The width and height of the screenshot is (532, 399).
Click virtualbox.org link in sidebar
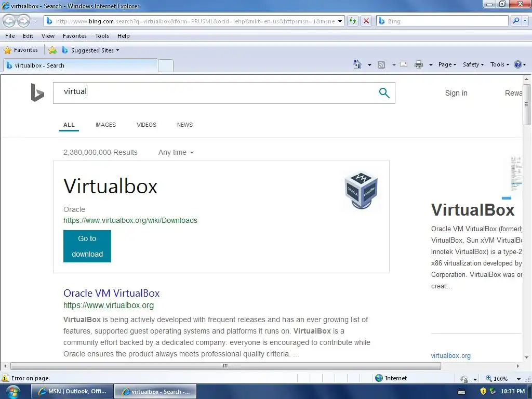[450, 355]
